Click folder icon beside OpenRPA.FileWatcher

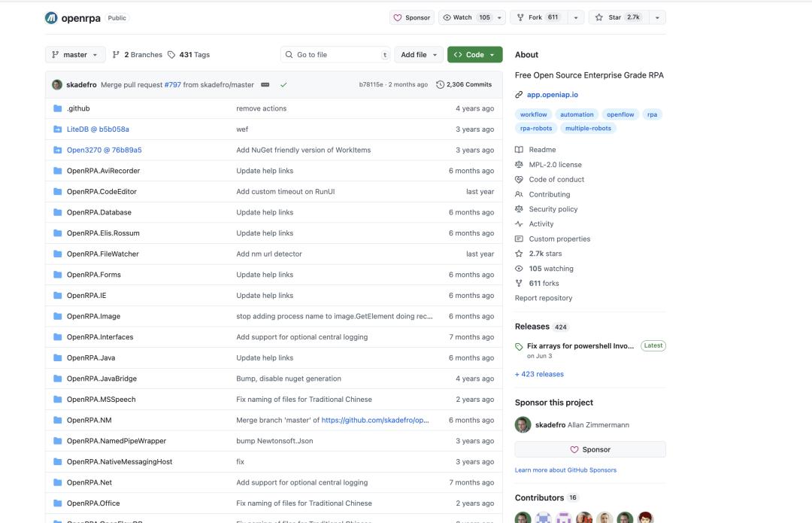tap(57, 254)
